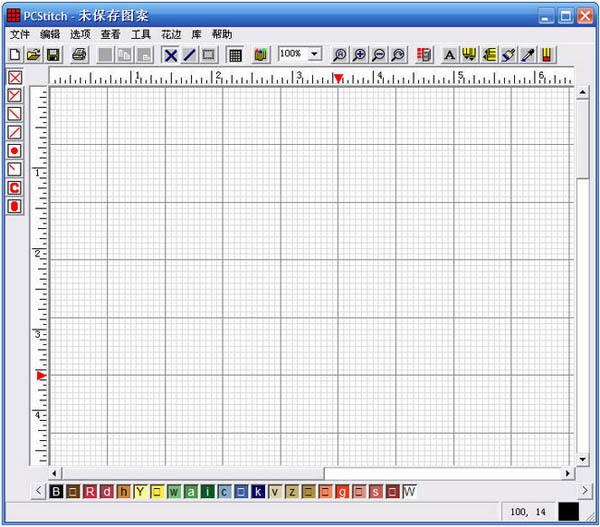The height and width of the screenshot is (527, 600).
Task: Select the beige v floss swatch
Action: click(x=275, y=492)
